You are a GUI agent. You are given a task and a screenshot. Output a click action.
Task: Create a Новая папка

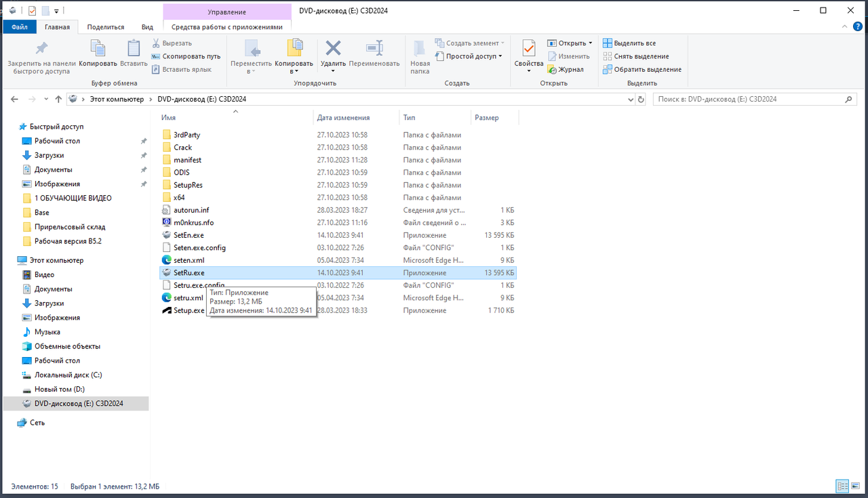point(419,54)
